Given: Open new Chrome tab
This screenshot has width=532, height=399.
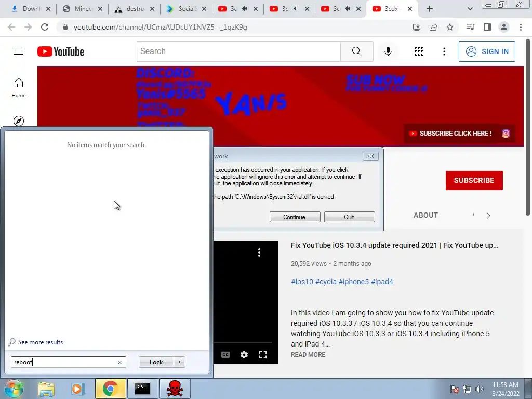Looking at the screenshot, I should tap(430, 9).
